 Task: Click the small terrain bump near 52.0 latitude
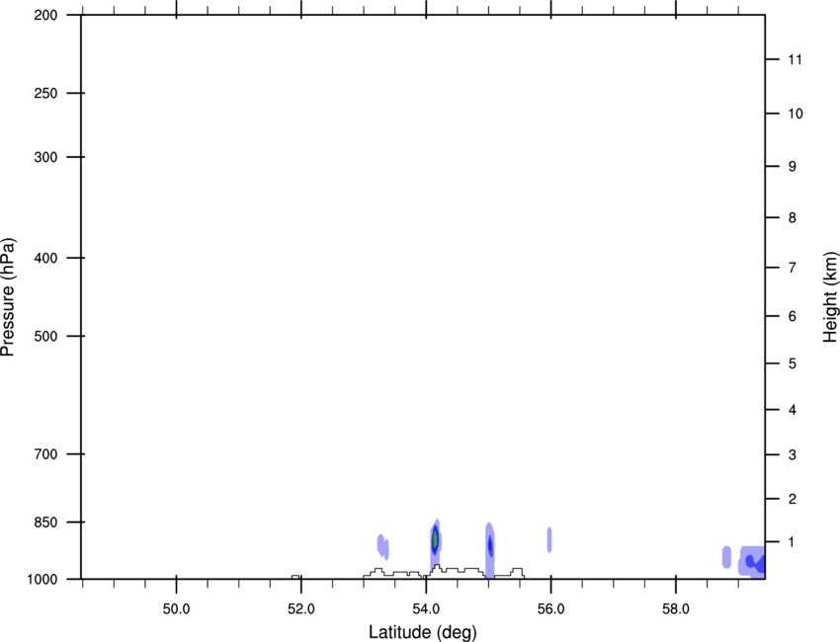point(295,577)
